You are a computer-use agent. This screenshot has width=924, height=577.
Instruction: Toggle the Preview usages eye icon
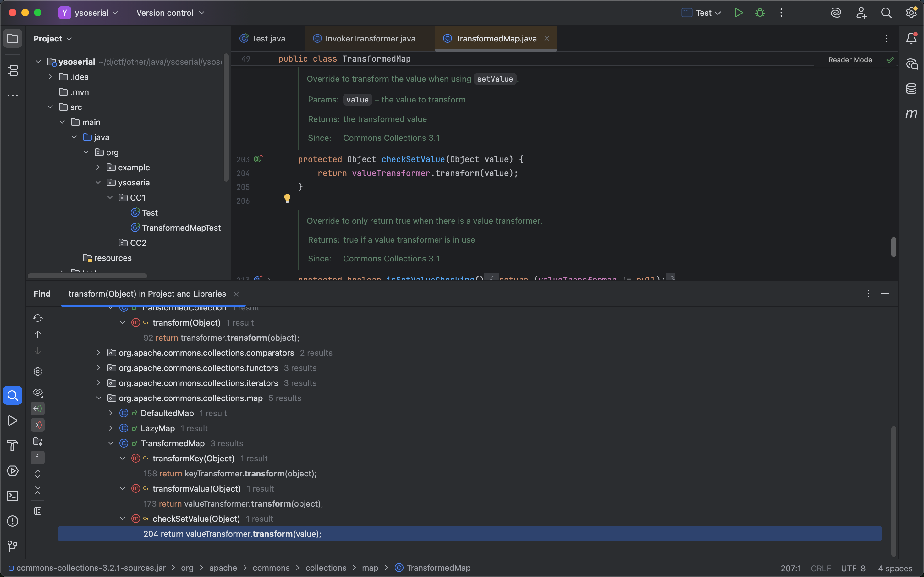(x=37, y=392)
